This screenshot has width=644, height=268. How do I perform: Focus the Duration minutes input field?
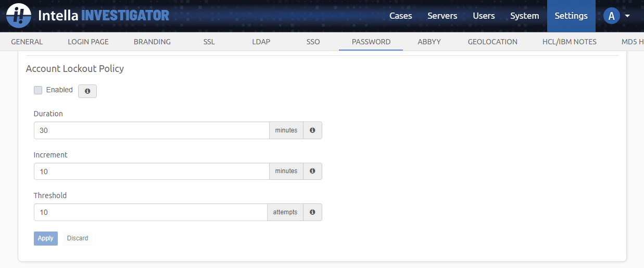[151, 130]
